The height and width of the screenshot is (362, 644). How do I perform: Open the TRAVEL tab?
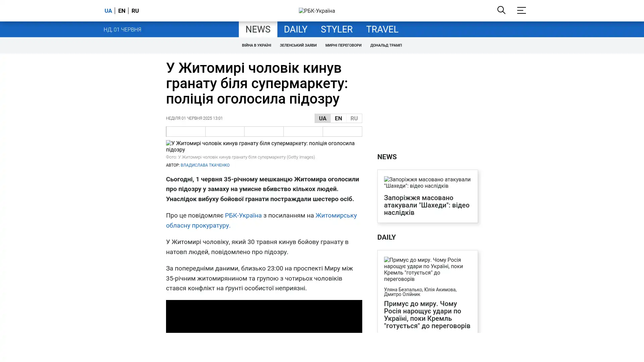coord(382,29)
